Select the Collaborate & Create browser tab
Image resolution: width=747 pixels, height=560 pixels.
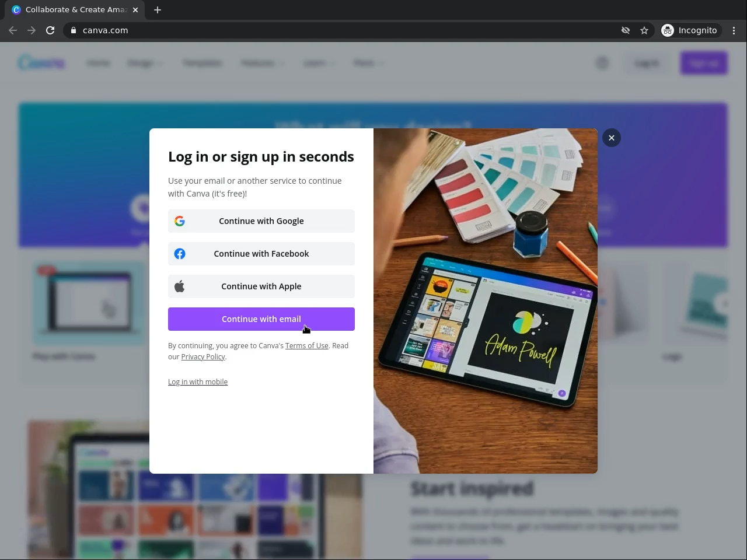(x=75, y=10)
